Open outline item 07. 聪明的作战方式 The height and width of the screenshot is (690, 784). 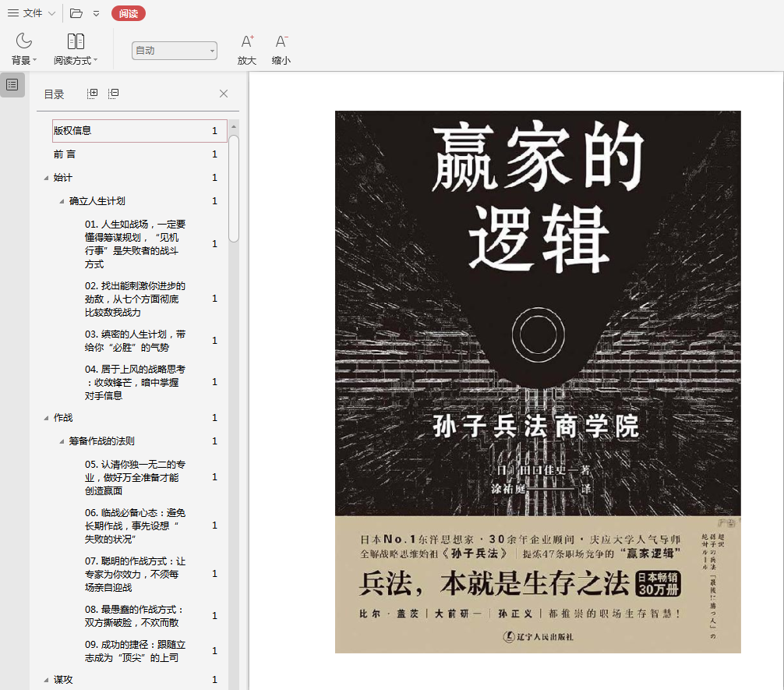(x=135, y=574)
